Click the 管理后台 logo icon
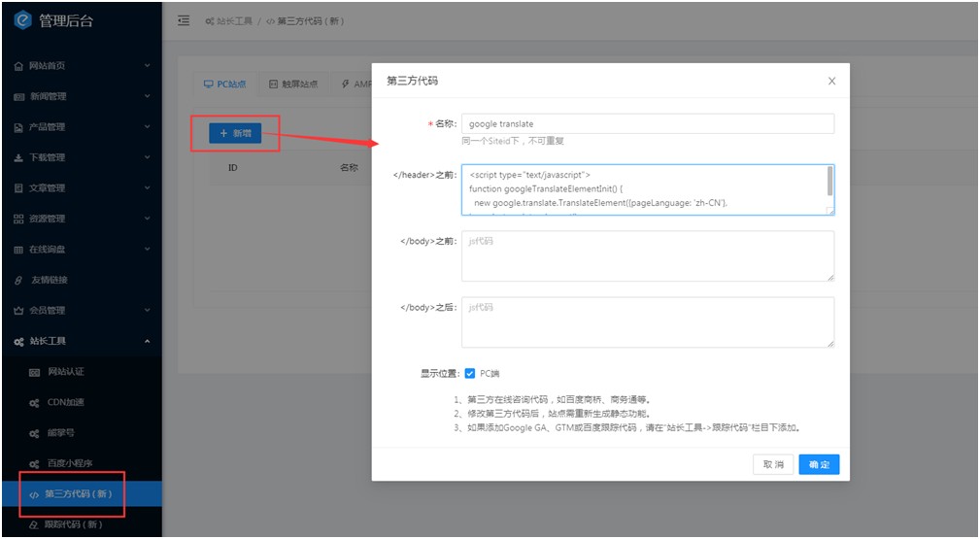980x539 pixels. [x=22, y=20]
